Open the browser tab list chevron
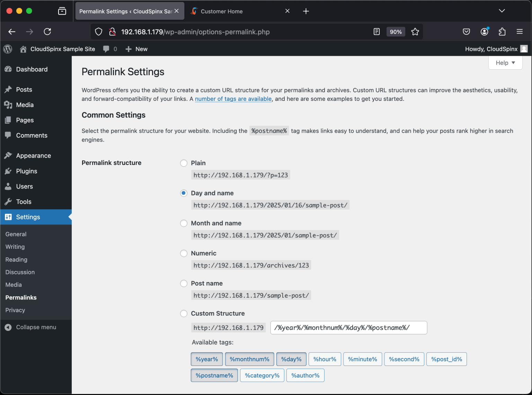 coord(502,11)
